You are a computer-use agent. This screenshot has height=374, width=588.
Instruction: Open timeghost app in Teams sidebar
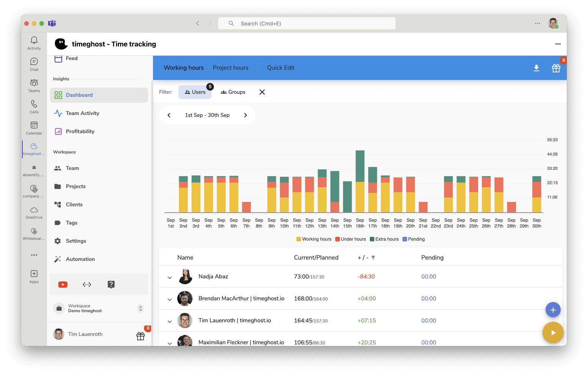(x=34, y=149)
